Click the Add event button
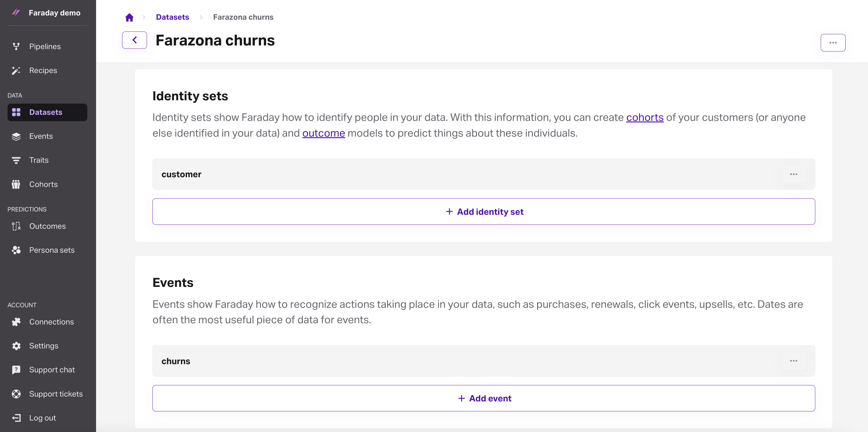Viewport: 868px width, 432px height. point(483,398)
